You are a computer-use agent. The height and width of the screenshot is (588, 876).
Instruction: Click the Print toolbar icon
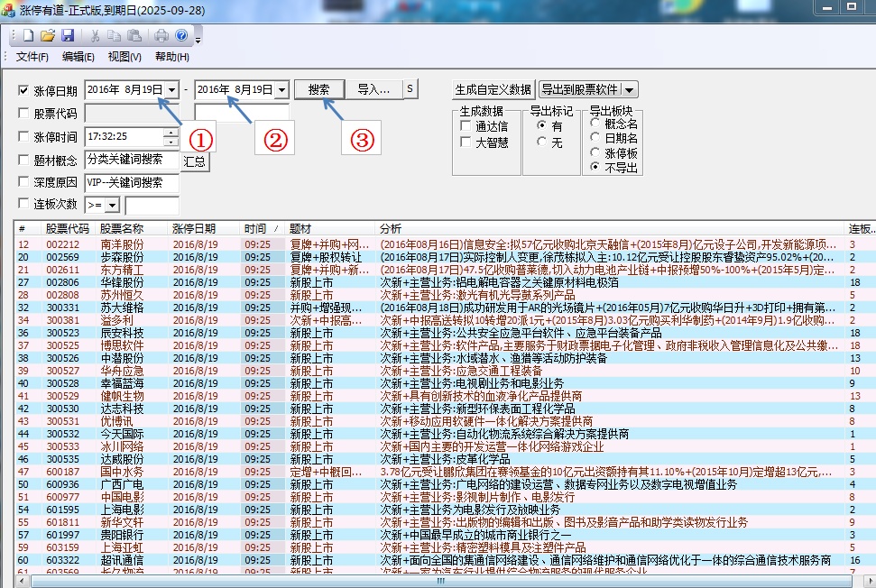click(x=161, y=36)
